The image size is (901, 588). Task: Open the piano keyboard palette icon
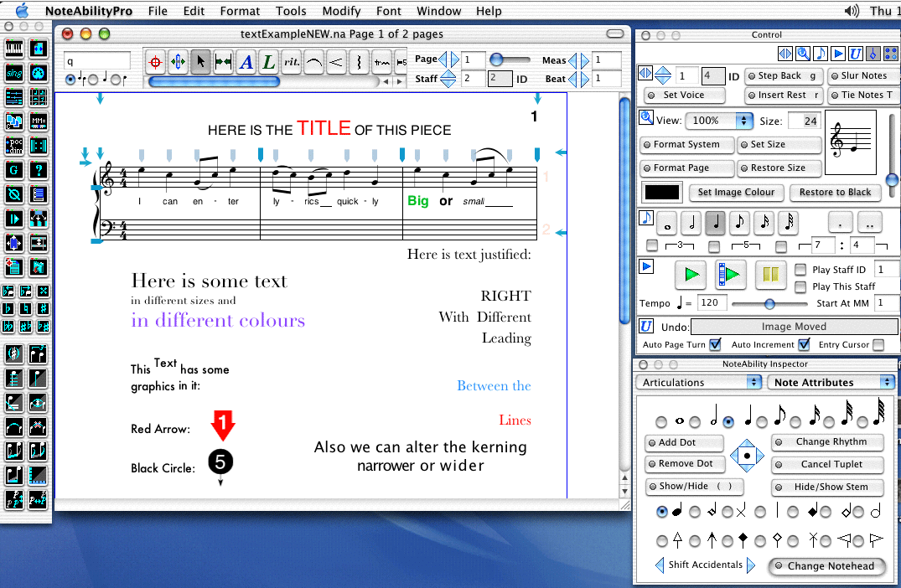(x=13, y=49)
